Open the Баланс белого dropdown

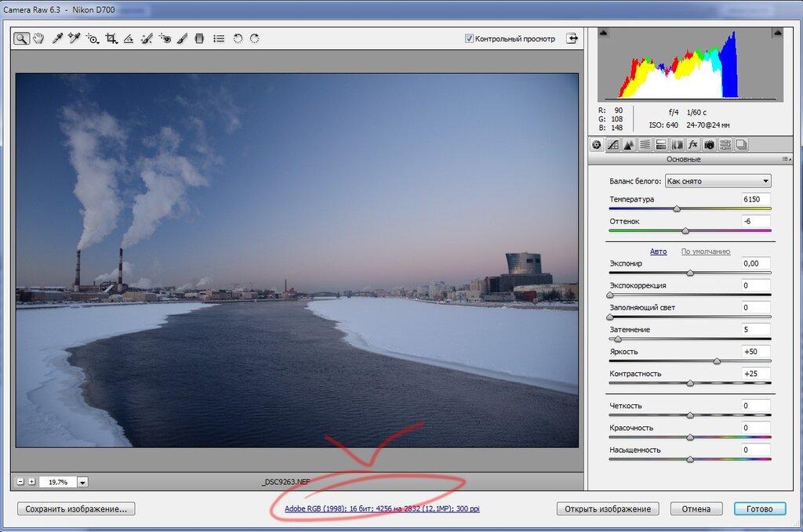(718, 181)
